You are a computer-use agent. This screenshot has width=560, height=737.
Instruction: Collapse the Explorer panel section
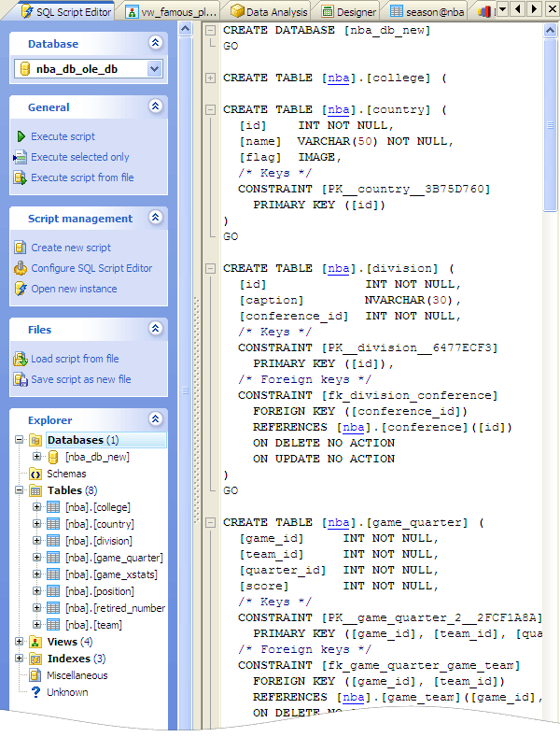(156, 418)
